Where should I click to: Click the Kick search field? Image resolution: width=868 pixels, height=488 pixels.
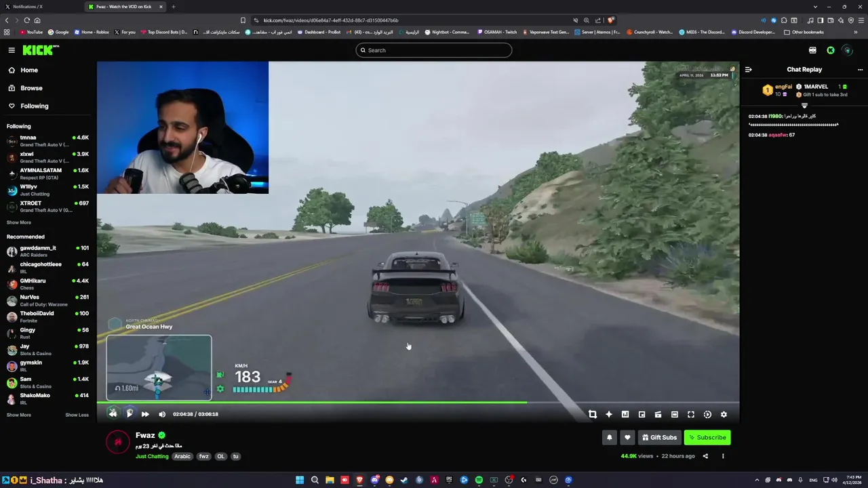[434, 50]
